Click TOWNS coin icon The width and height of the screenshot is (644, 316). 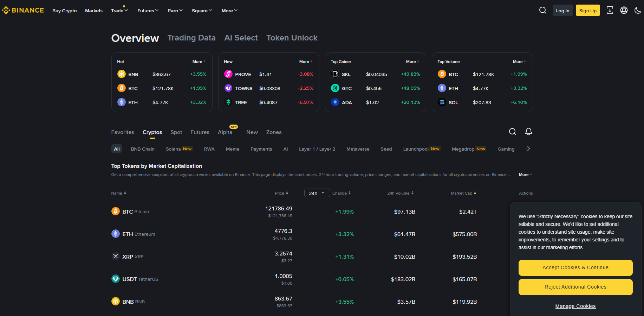click(228, 88)
